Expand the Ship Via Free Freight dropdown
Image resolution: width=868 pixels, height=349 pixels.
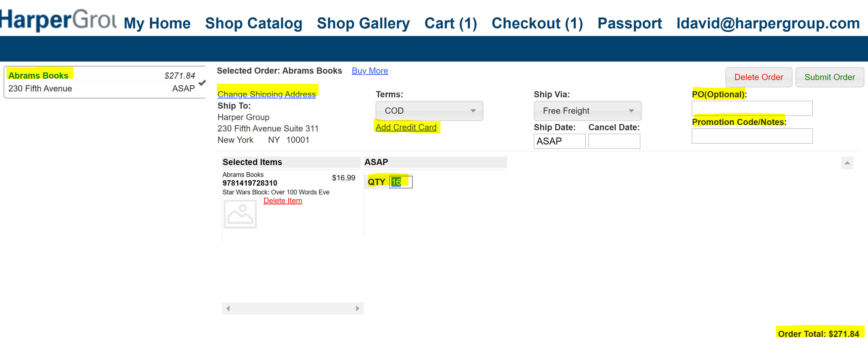(x=587, y=111)
